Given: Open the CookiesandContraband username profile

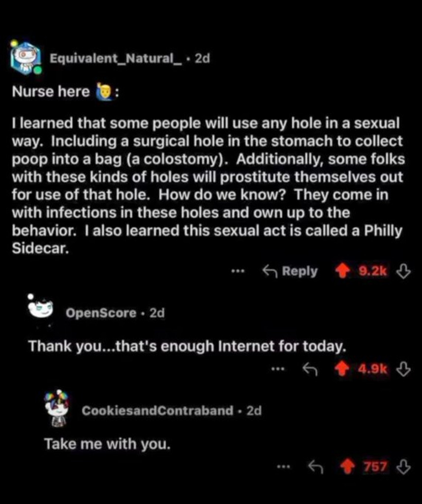Looking at the screenshot, I should coord(157,410).
